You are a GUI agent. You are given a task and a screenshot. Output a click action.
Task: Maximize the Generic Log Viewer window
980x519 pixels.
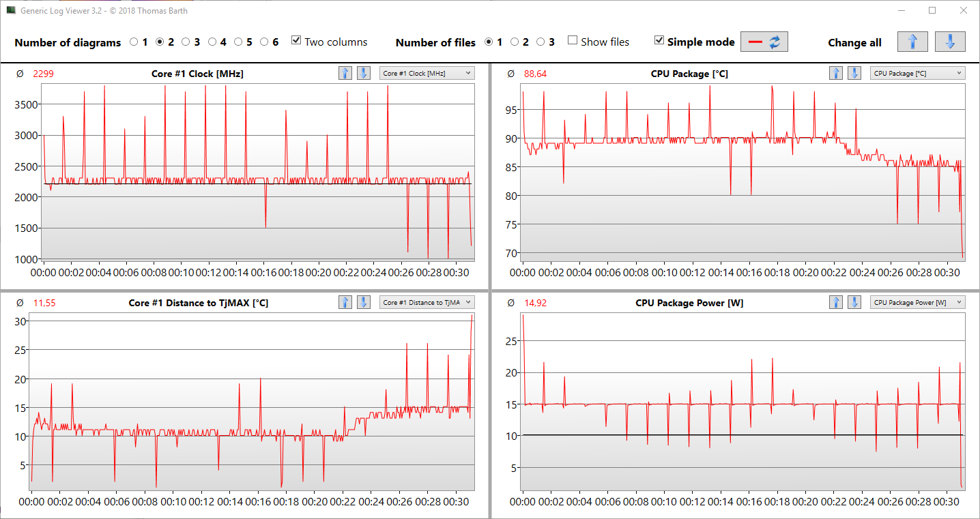pos(932,10)
